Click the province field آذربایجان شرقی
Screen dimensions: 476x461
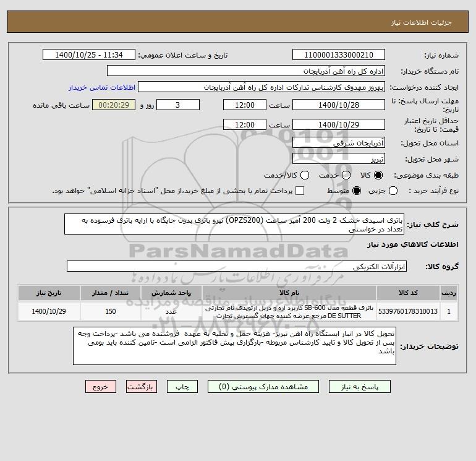[339, 142]
